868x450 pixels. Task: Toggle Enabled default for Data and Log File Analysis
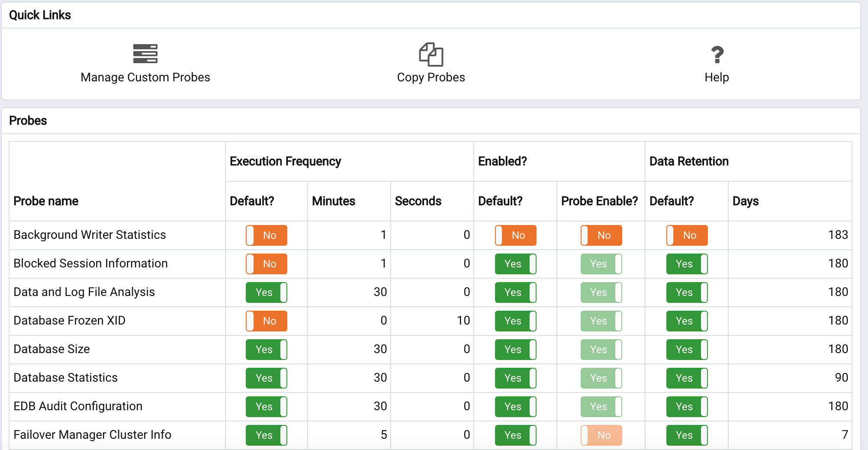516,292
